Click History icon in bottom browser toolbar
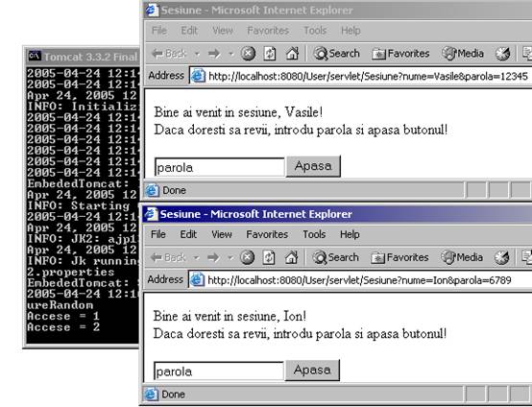532x407 pixels. click(x=502, y=257)
